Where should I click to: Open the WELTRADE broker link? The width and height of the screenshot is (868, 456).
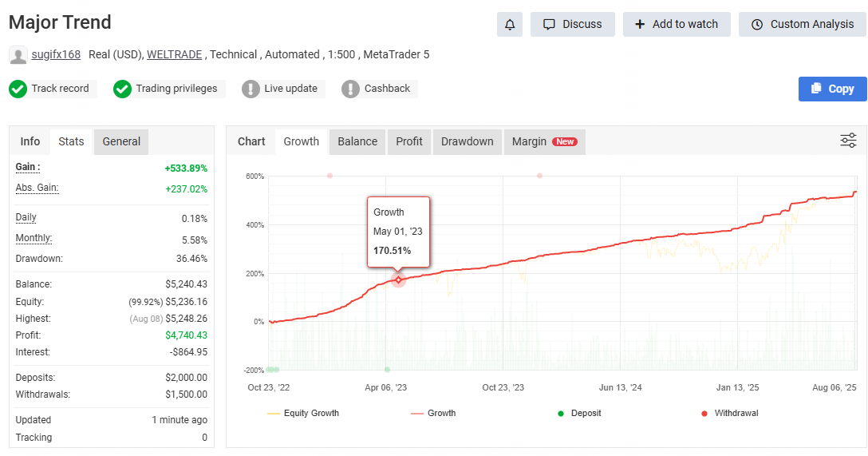click(x=175, y=54)
